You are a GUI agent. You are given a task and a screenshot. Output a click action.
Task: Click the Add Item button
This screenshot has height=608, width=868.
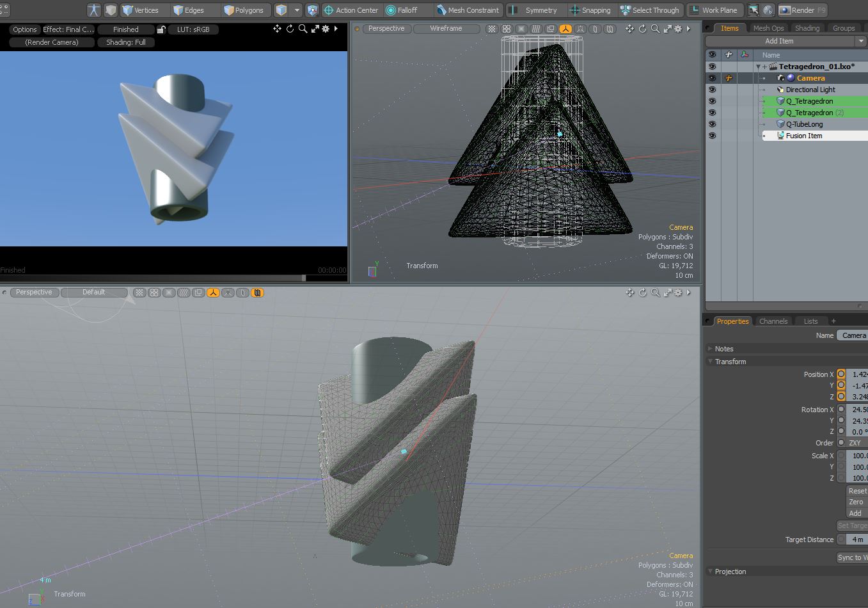[x=779, y=41]
